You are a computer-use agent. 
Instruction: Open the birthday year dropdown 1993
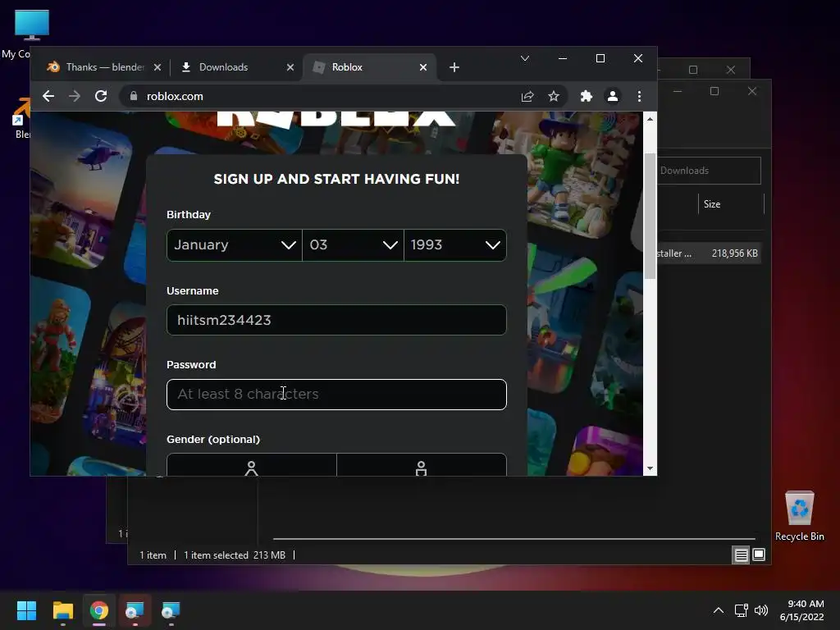click(455, 245)
